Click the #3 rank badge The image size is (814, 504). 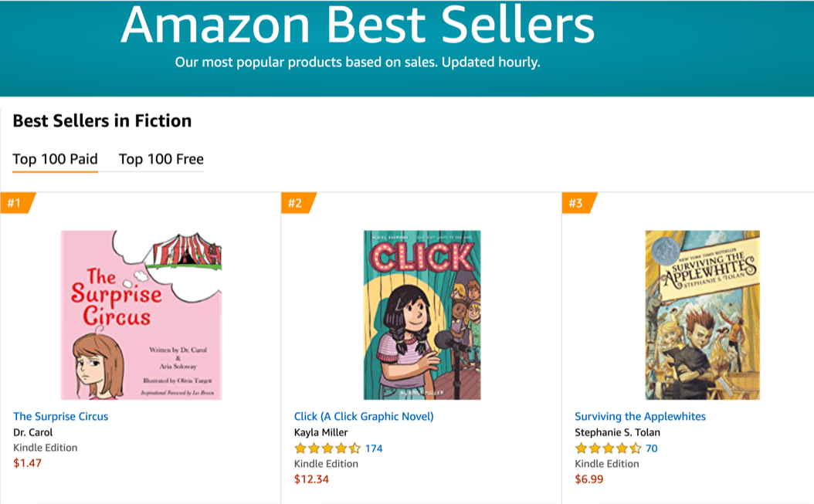pyautogui.click(x=577, y=204)
